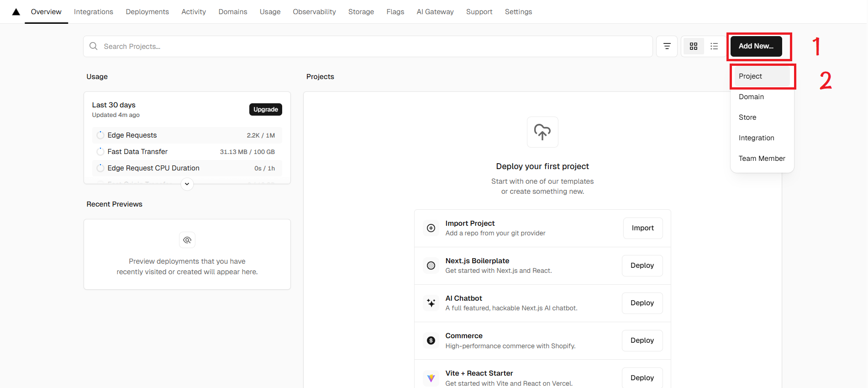Click the Recent Previews eye icon
The image size is (868, 388).
187,240
